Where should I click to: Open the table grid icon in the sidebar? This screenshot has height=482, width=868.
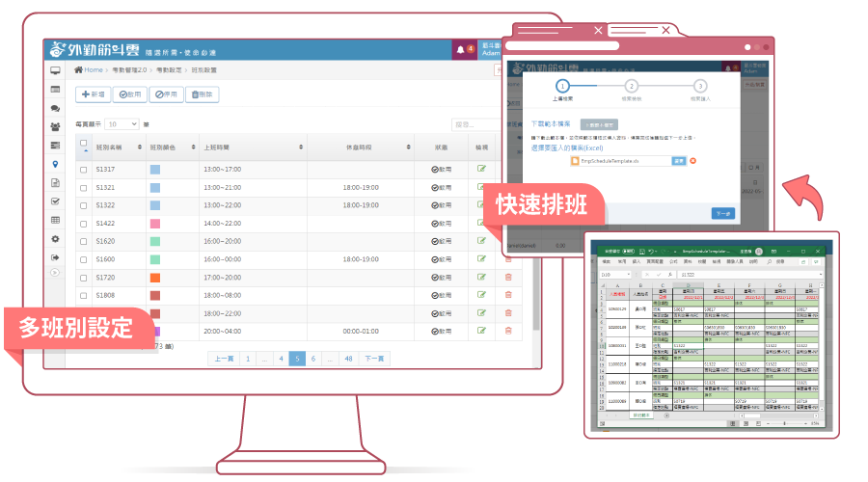click(55, 220)
